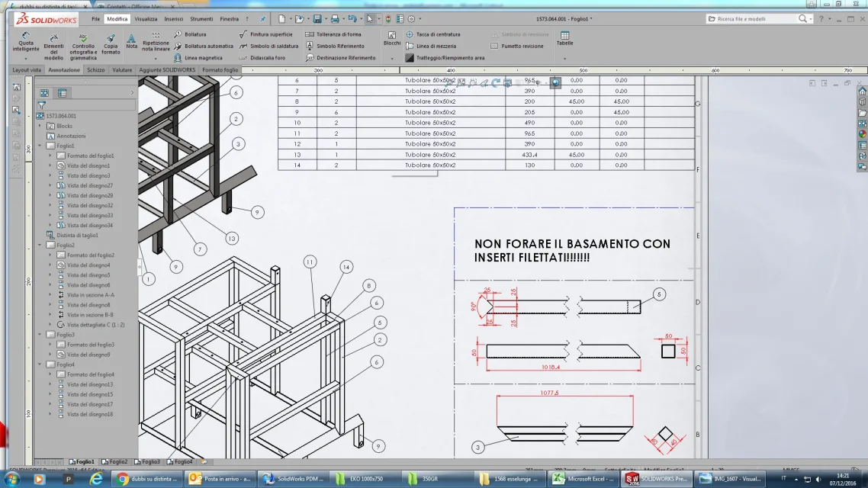Image resolution: width=868 pixels, height=488 pixels.
Task: Switch to the Foglio3 sheet tab
Action: (148, 461)
